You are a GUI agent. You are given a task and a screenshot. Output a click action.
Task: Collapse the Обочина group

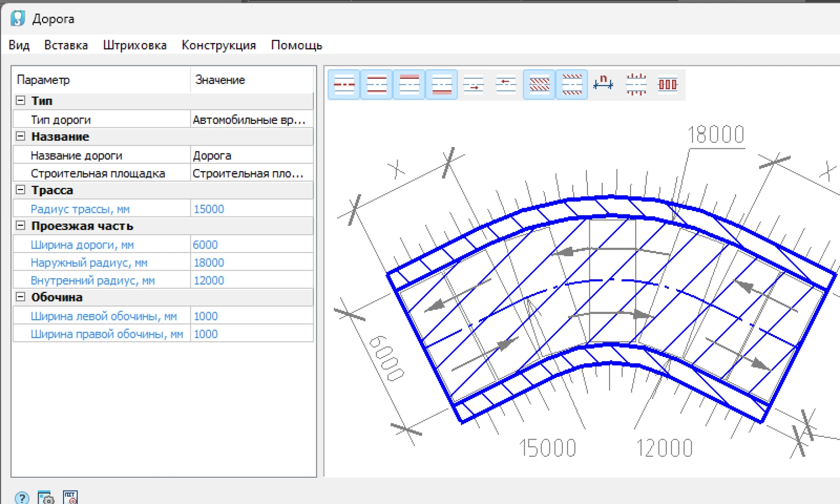21,297
